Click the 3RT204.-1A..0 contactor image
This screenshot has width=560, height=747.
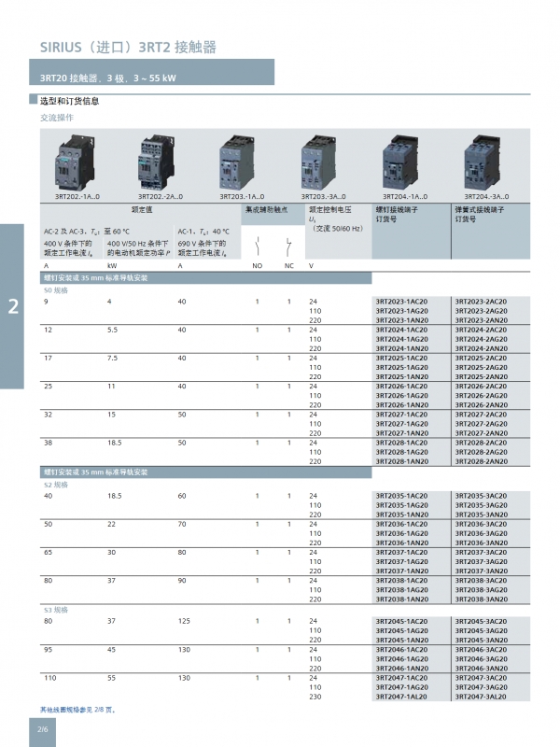click(x=400, y=162)
